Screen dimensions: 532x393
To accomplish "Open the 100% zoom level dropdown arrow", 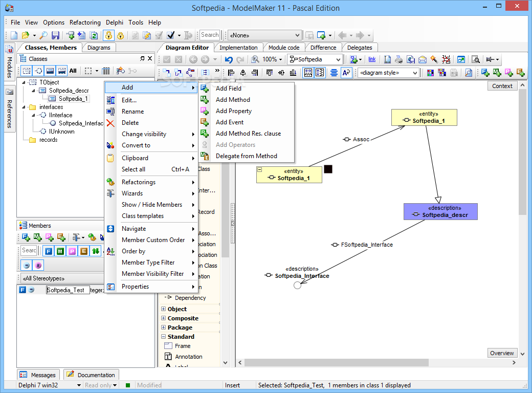I will [281, 60].
